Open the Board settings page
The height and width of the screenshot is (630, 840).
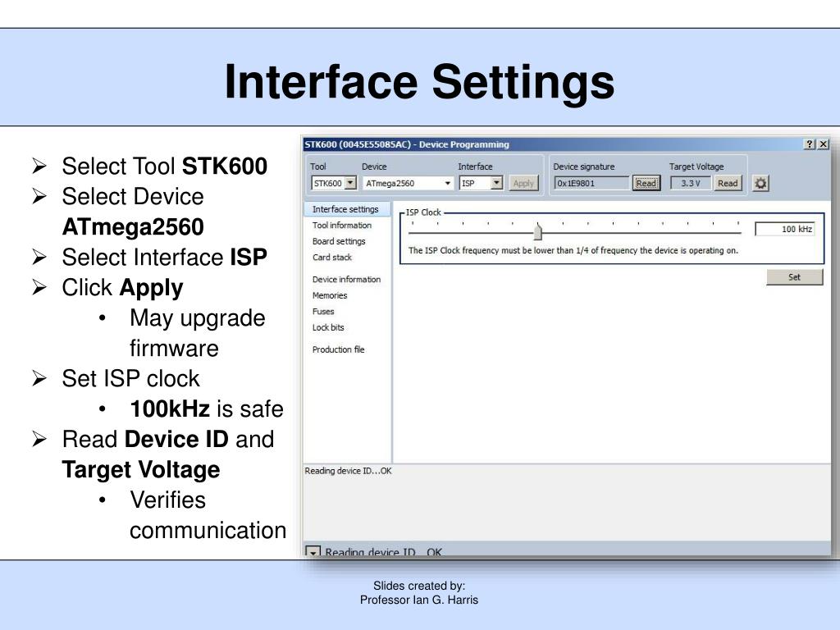[339, 241]
